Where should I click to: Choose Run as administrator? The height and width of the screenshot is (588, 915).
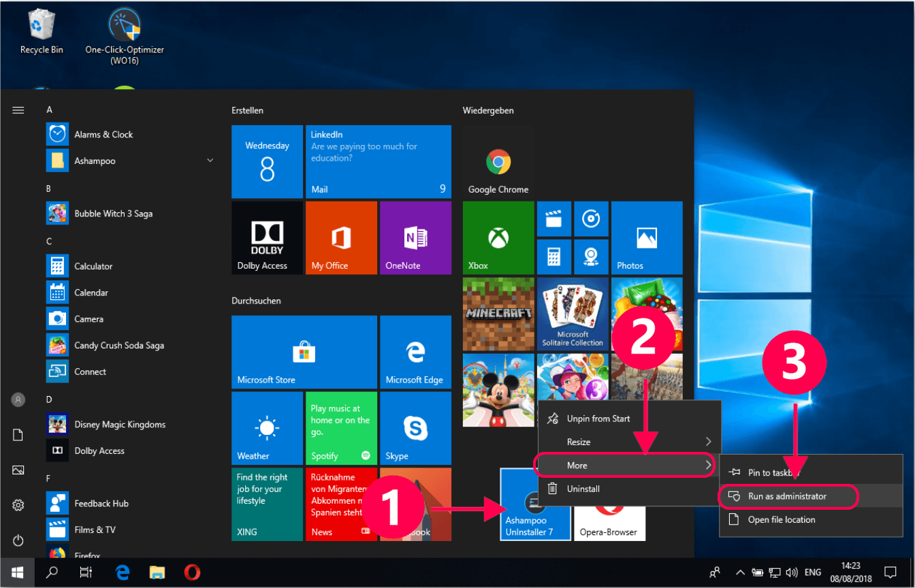tap(810, 496)
